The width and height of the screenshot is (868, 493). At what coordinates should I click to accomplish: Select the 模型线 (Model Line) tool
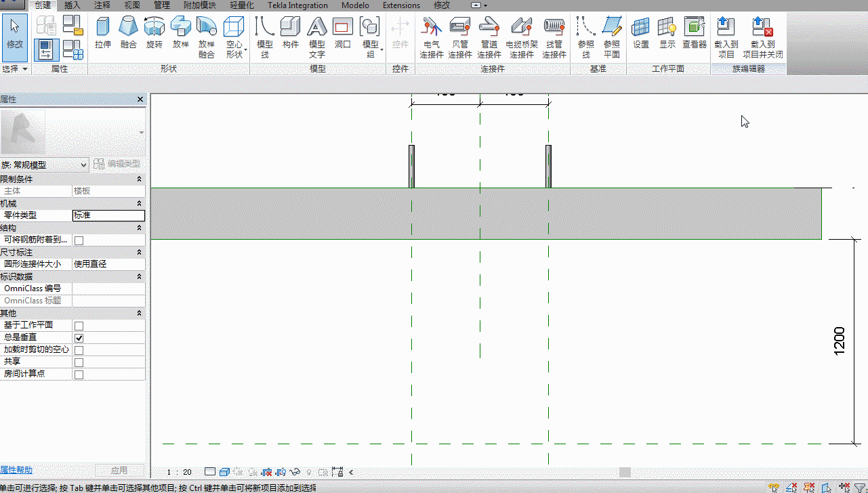[265, 37]
